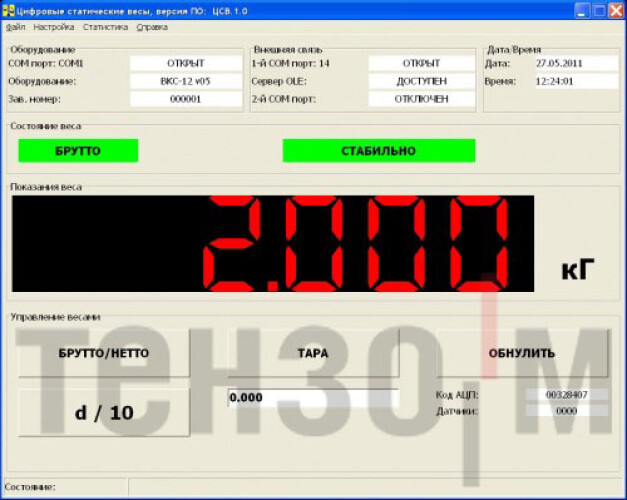Click the tare value input field showing 0.000

click(x=312, y=398)
